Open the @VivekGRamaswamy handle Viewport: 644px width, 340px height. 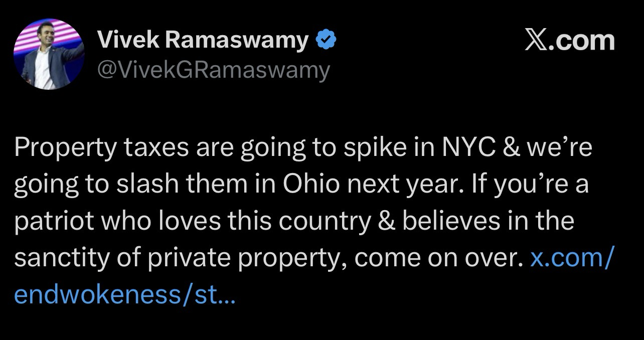pyautogui.click(x=214, y=70)
